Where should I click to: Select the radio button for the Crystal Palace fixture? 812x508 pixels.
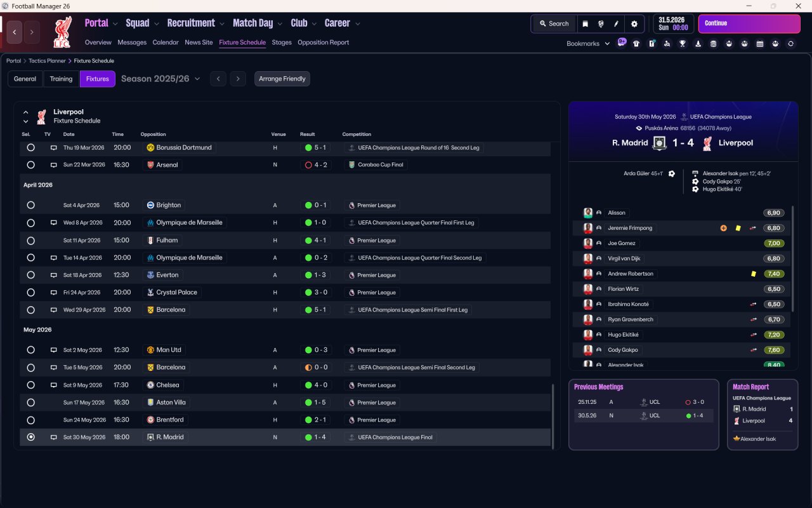[30, 293]
